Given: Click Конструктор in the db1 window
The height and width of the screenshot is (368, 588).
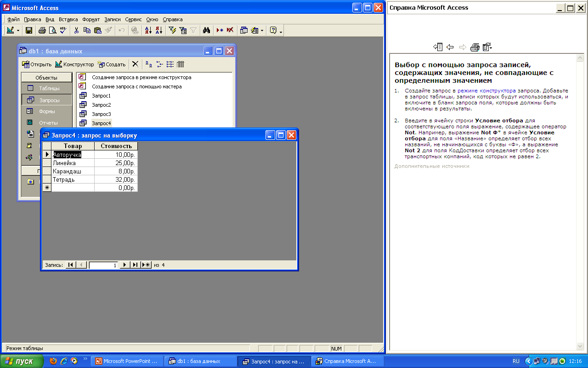Looking at the screenshot, I should pos(74,64).
